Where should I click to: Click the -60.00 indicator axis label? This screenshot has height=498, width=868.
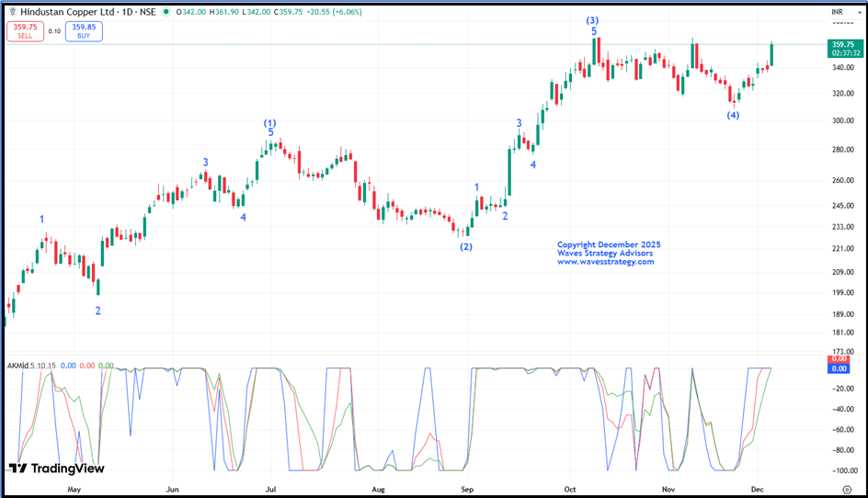(x=844, y=430)
